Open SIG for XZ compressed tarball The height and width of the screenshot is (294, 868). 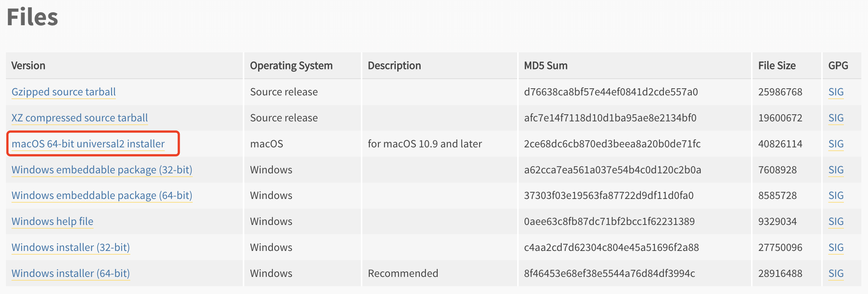click(x=836, y=118)
